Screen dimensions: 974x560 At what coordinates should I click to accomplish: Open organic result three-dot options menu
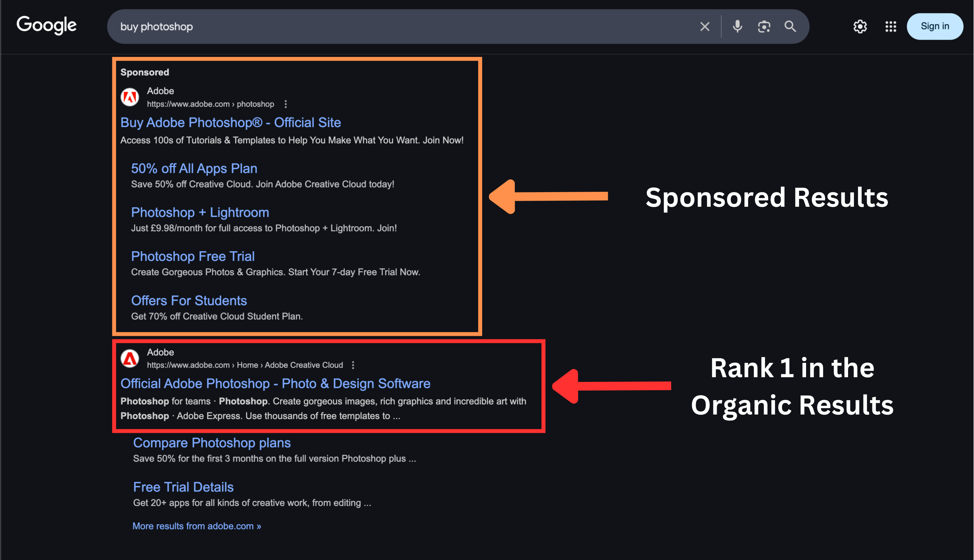(353, 365)
